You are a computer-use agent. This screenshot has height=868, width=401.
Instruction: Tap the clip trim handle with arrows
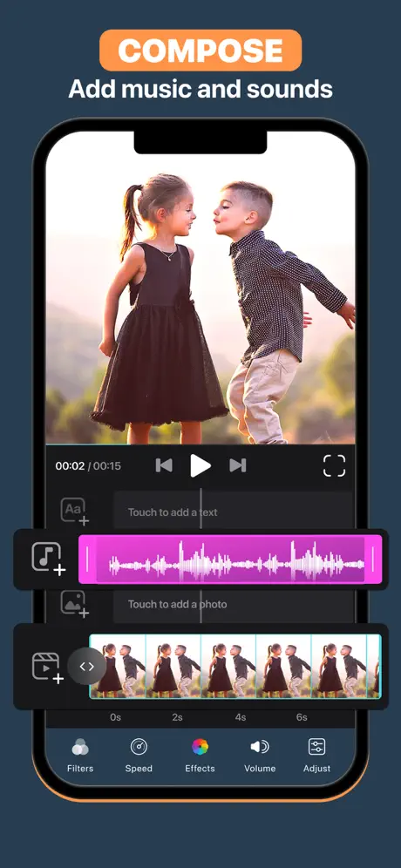click(x=87, y=667)
